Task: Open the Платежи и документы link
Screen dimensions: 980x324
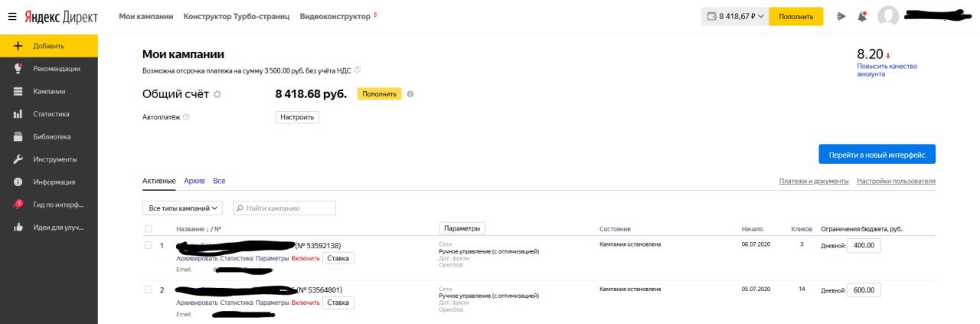Action: pyautogui.click(x=813, y=181)
